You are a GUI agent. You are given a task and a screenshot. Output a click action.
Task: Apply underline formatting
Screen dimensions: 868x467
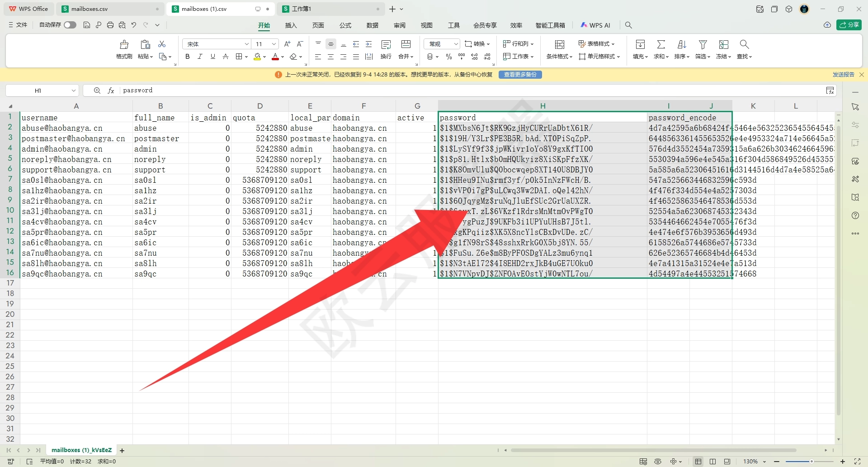pyautogui.click(x=212, y=57)
